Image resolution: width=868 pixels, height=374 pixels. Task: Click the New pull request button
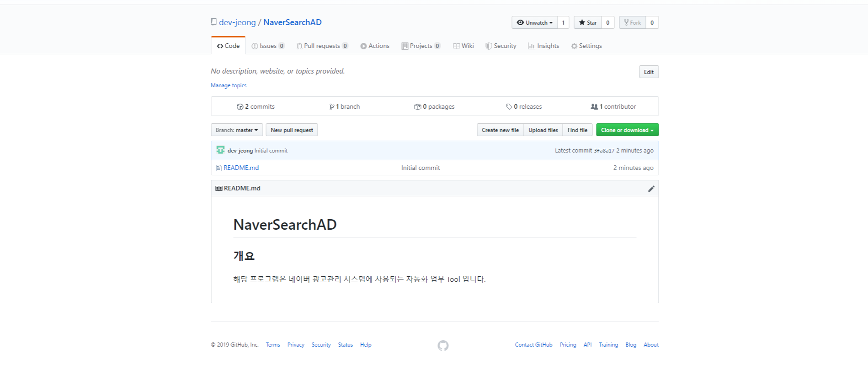292,130
